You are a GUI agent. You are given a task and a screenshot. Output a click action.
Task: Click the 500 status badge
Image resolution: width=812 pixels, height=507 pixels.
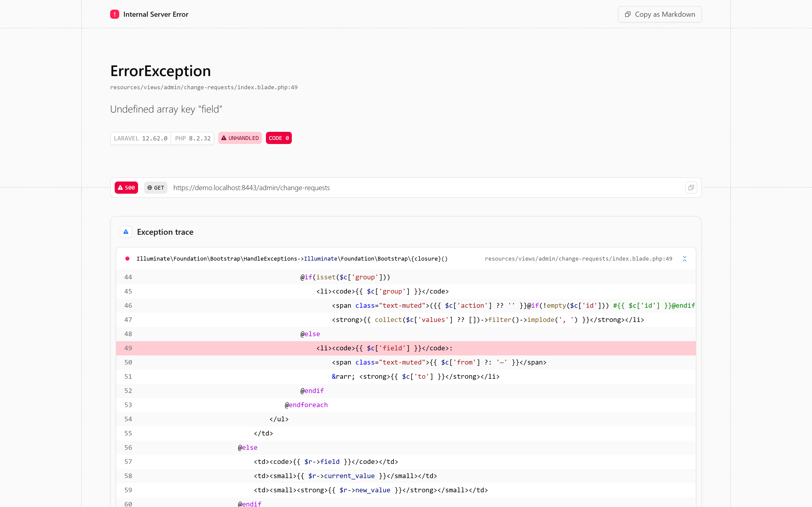(126, 188)
